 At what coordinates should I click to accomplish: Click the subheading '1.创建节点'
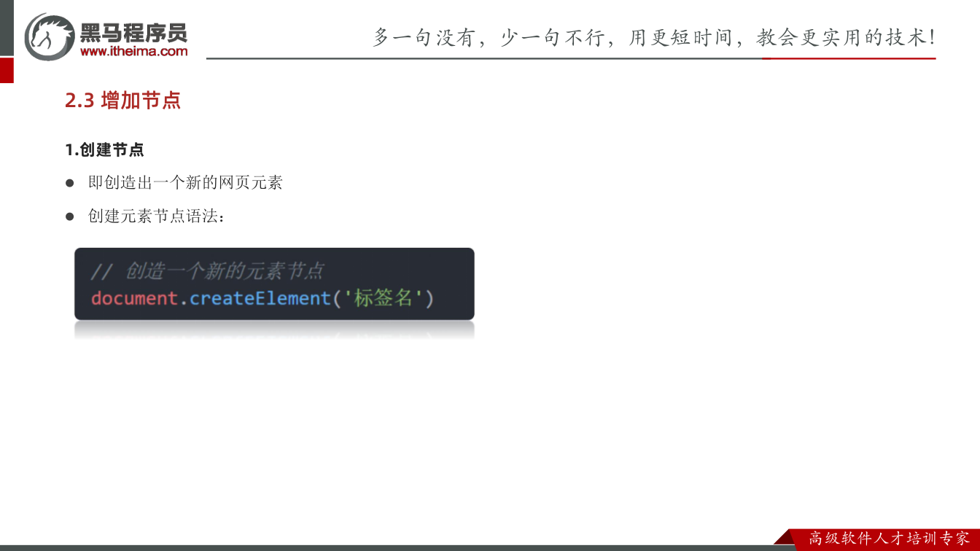click(104, 150)
